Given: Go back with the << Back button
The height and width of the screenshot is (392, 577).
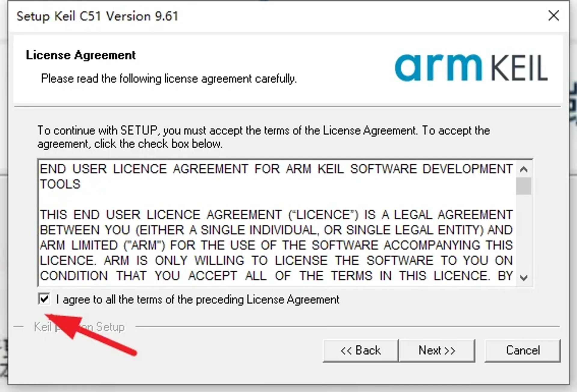Looking at the screenshot, I should tap(360, 351).
